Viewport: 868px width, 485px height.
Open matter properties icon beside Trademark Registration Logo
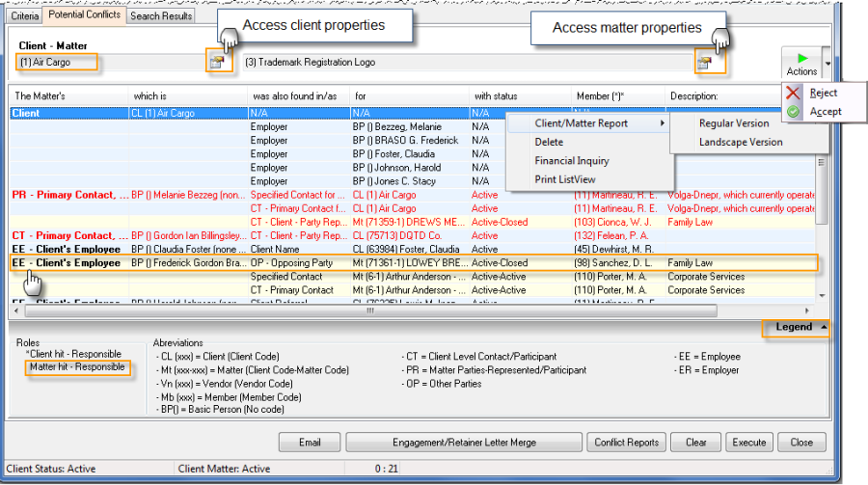[x=704, y=63]
